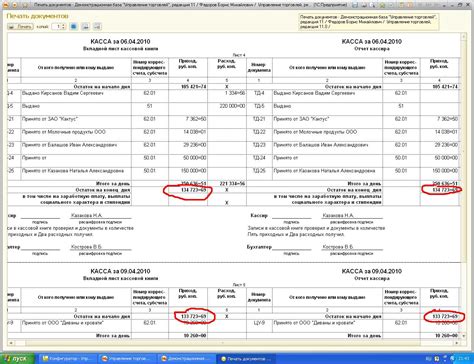Viewport: 474px width, 364px height.
Task: Click the printer icon in title bar
Action: click(364, 5)
